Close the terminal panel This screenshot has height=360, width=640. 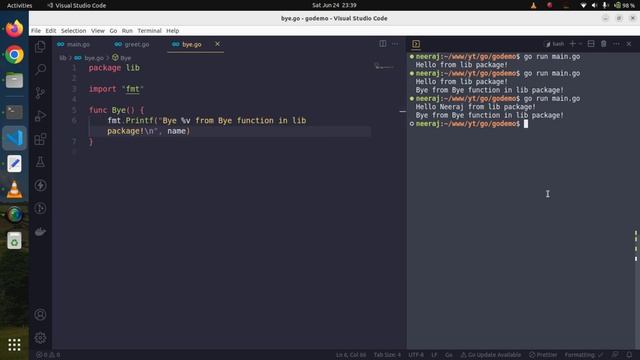tap(629, 44)
